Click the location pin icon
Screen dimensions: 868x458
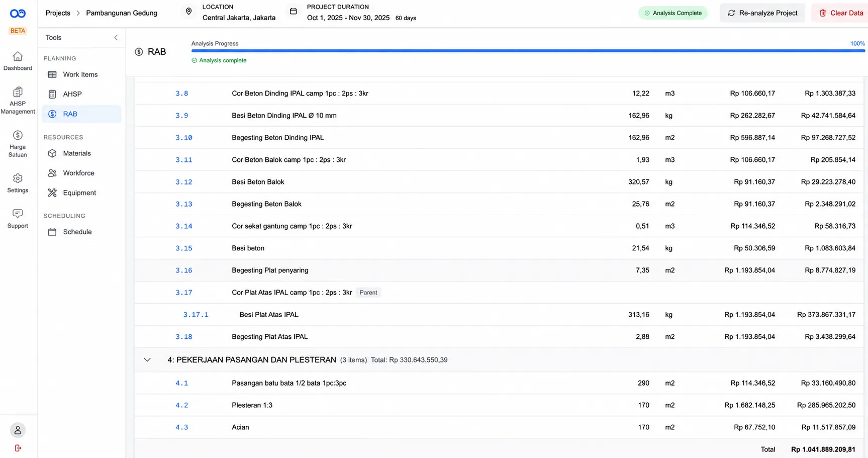[189, 11]
